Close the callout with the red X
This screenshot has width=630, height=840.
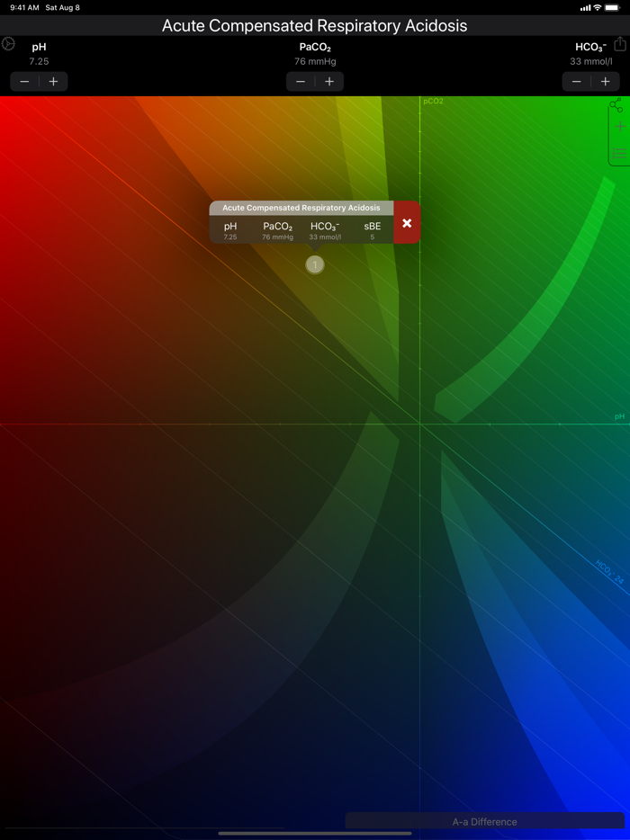click(407, 223)
